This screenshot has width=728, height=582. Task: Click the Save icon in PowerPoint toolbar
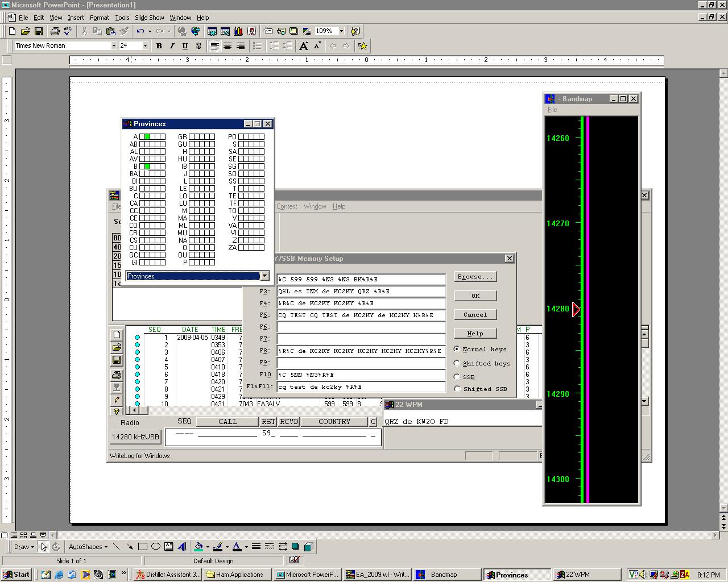point(39,31)
